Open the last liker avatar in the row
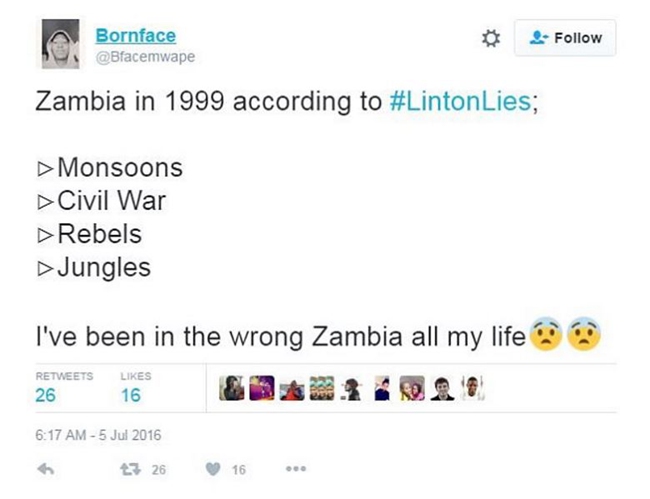650x499 pixels. click(472, 388)
